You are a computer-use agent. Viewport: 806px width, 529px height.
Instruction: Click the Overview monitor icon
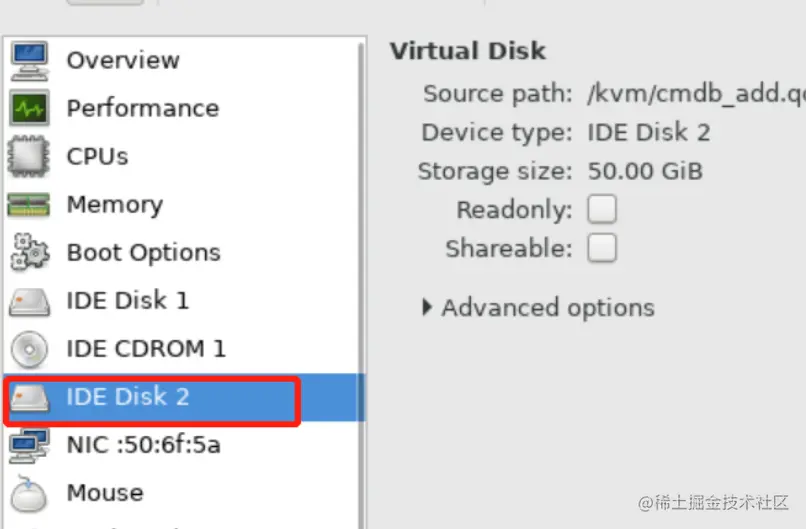pos(29,60)
